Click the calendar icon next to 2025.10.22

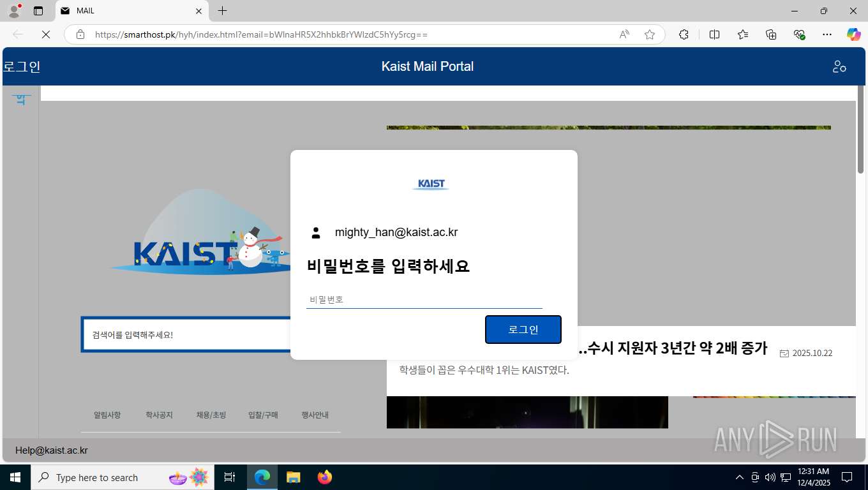coord(784,353)
